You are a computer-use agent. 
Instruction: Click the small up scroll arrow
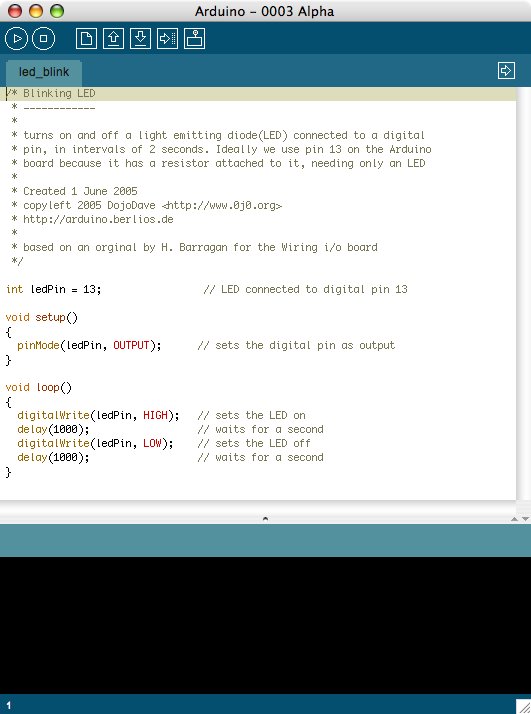point(514,519)
